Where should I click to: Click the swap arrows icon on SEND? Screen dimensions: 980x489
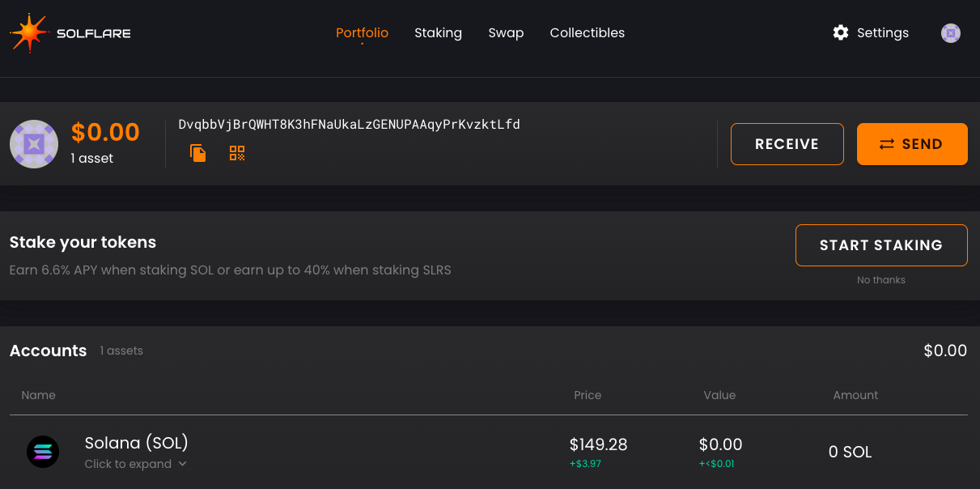pyautogui.click(x=887, y=144)
